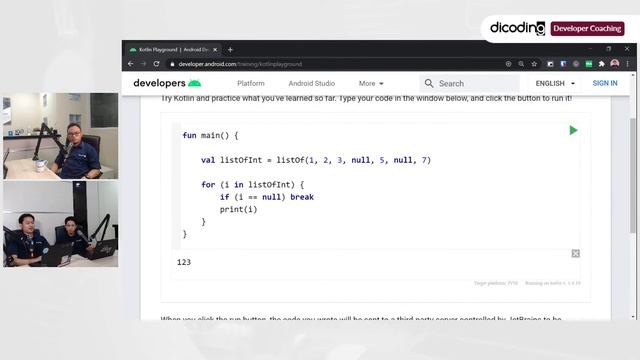This screenshot has width=640, height=360.
Task: Click the bottom webcam video of two presenters
Action: pos(60,224)
